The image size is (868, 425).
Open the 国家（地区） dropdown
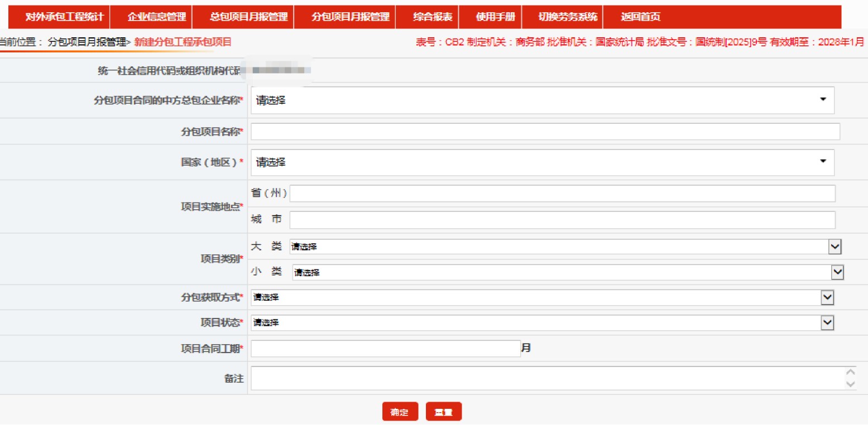tap(542, 162)
